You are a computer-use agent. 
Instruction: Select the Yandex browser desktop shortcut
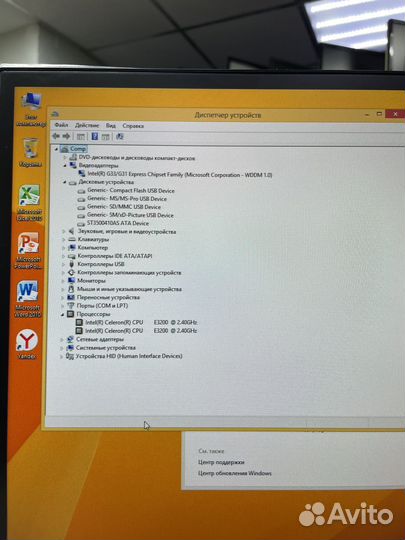click(x=27, y=344)
